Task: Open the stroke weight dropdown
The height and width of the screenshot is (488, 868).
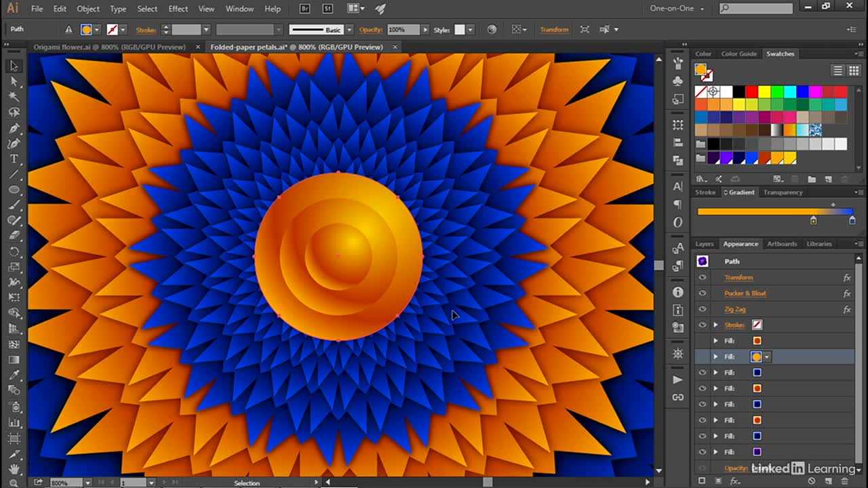Action: pyautogui.click(x=207, y=30)
